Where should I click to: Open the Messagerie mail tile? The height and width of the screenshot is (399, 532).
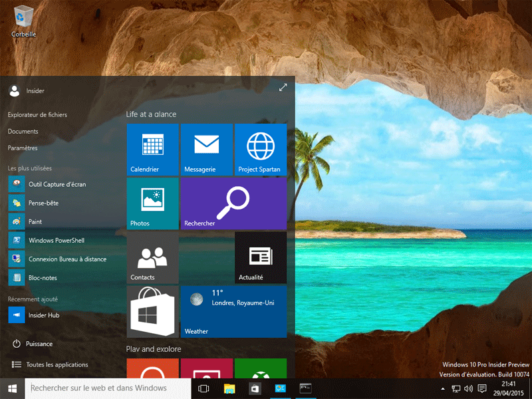pos(207,150)
